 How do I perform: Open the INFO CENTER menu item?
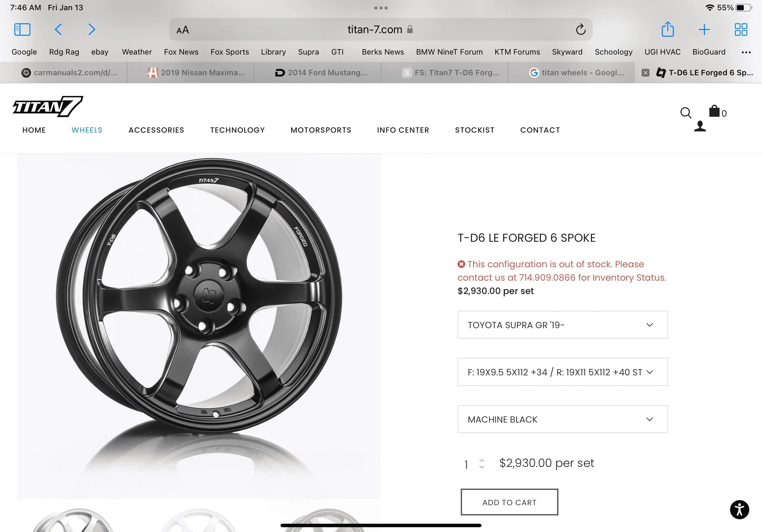pyautogui.click(x=403, y=130)
